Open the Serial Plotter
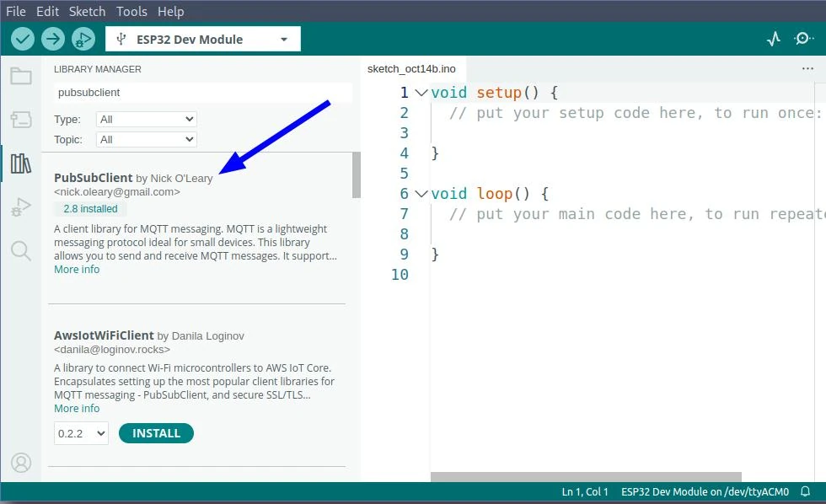Image resolution: width=826 pixels, height=504 pixels. point(774,39)
